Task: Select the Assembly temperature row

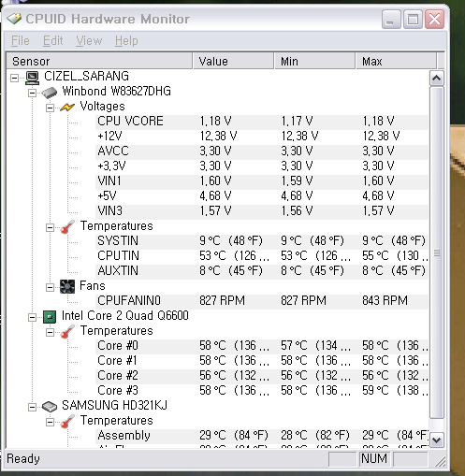Action: click(x=262, y=436)
